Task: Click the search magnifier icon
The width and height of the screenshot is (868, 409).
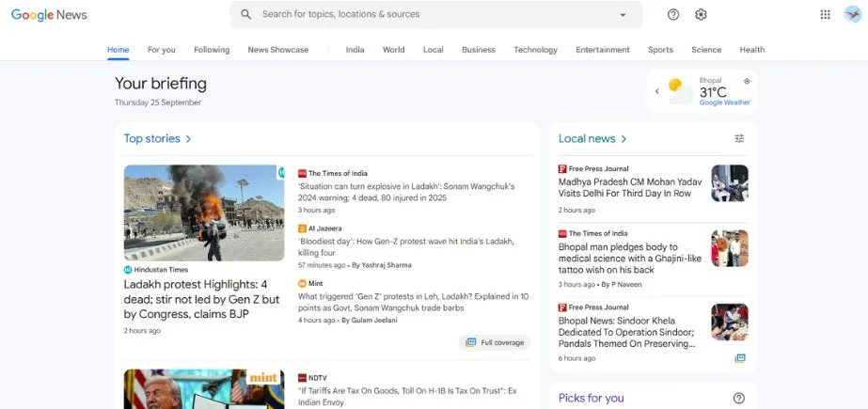Action: (245, 14)
